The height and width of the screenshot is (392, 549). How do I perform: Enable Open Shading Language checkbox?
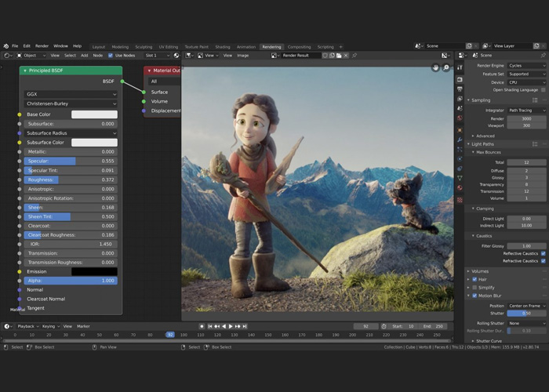[544, 90]
